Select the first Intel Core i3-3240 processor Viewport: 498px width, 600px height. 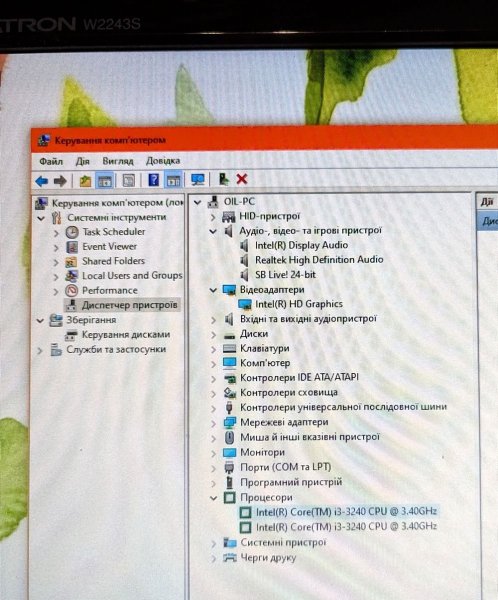pos(346,512)
